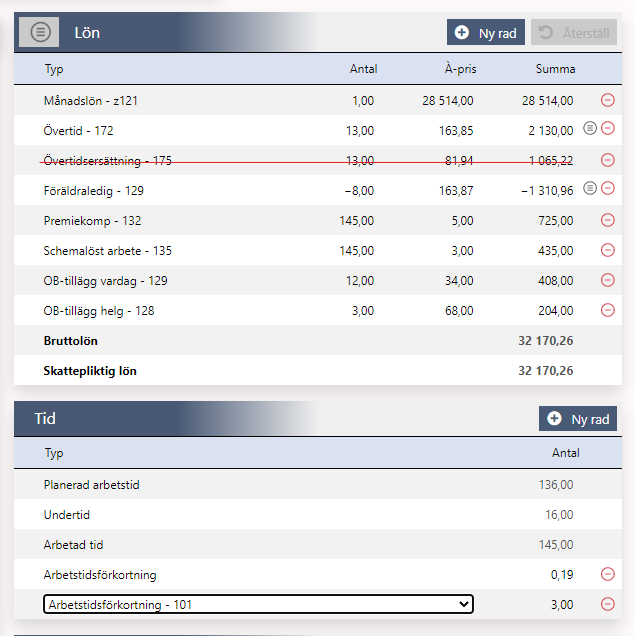
Task: Open details icon for Föräldraledig - 129
Action: [x=590, y=188]
